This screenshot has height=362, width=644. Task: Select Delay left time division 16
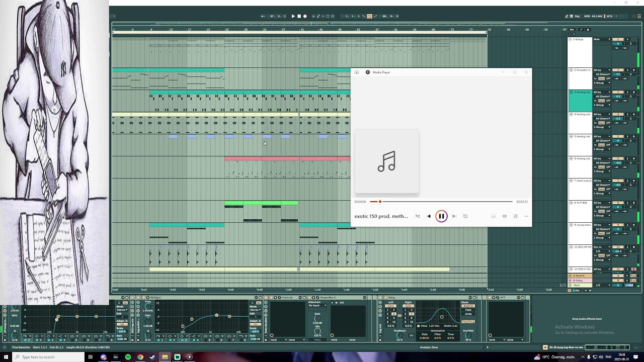pyautogui.click(x=394, y=322)
